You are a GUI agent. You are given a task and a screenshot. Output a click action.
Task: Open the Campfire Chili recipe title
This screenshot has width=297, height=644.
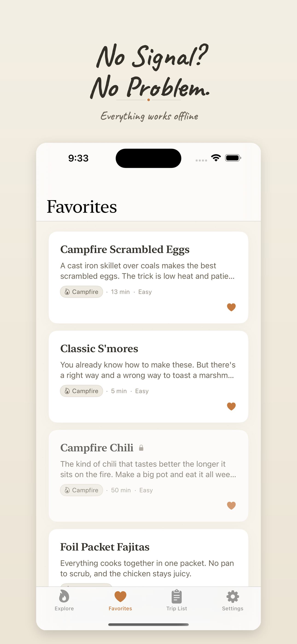(x=97, y=448)
